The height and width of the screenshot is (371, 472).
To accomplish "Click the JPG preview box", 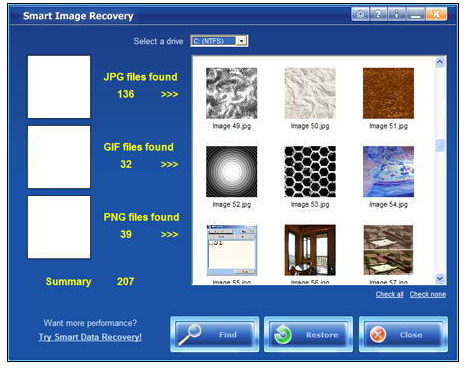I will click(59, 87).
